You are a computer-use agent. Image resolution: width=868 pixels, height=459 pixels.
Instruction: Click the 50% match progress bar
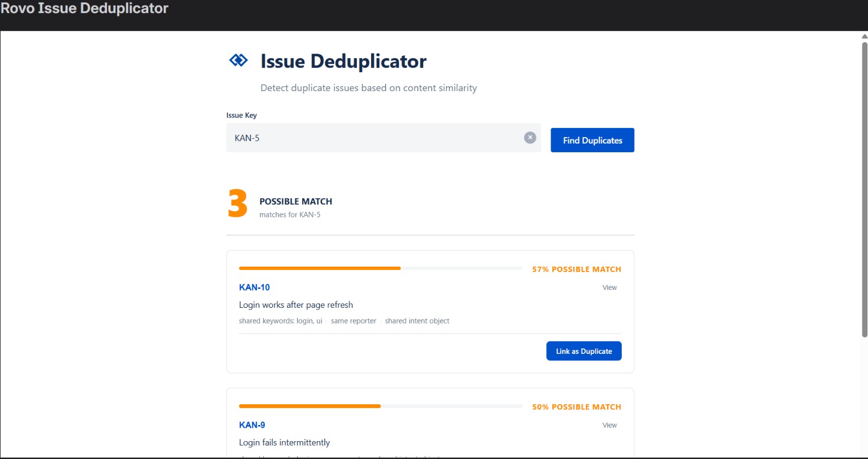coord(380,406)
